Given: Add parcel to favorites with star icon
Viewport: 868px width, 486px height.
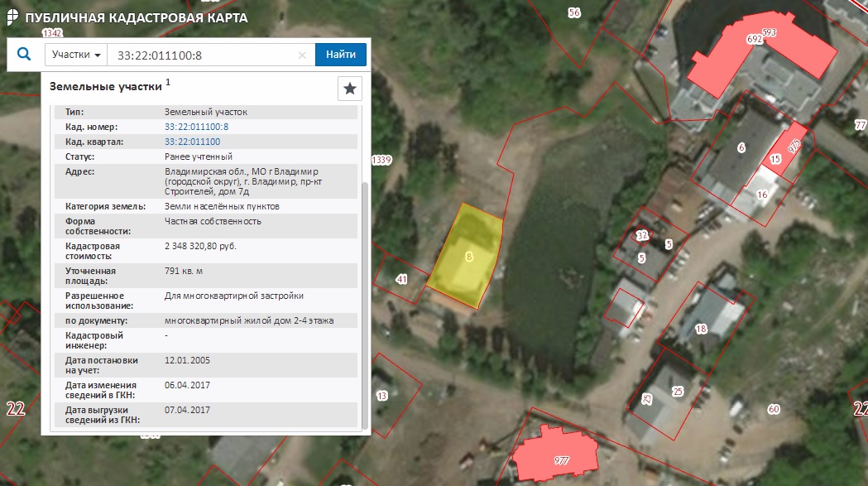Looking at the screenshot, I should [350, 89].
